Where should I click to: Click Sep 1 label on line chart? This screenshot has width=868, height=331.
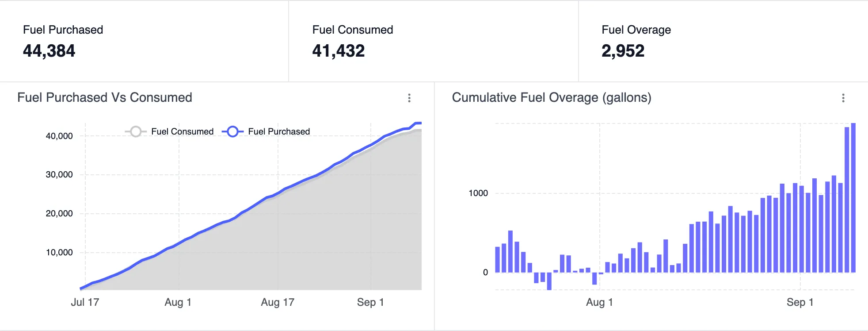(x=370, y=302)
